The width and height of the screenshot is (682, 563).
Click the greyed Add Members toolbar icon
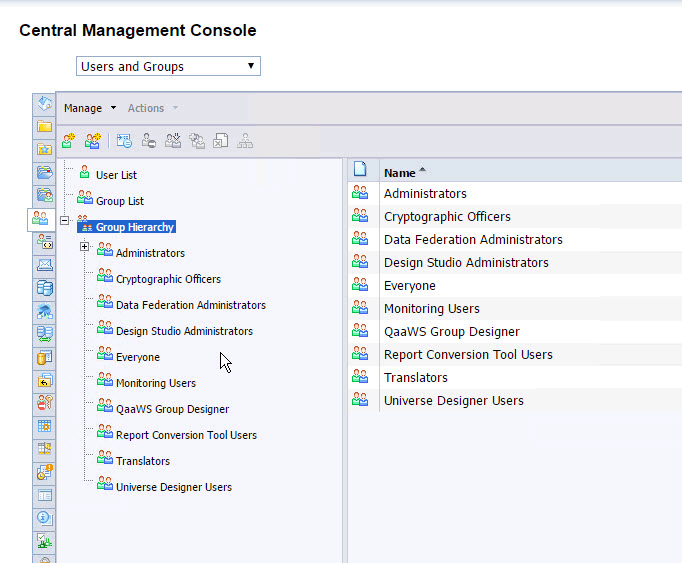pos(197,141)
